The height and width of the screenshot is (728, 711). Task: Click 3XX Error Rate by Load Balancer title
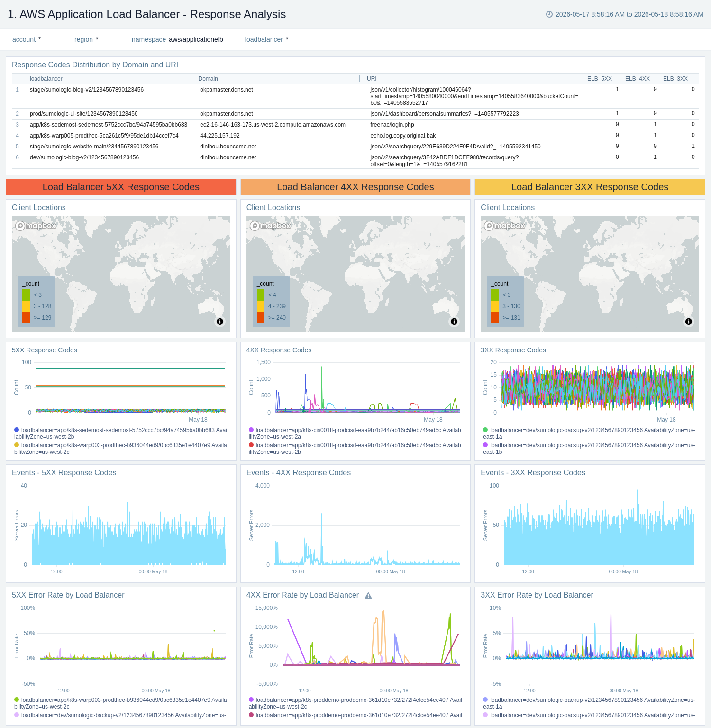537,595
